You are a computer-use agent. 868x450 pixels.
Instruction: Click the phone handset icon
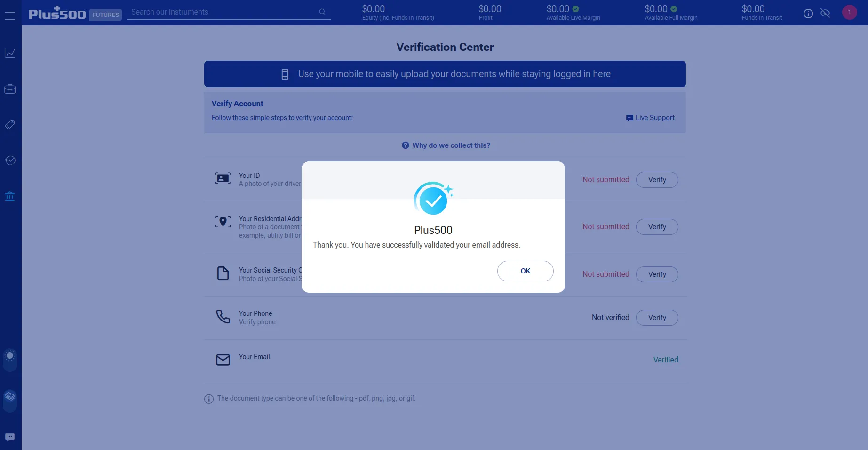223,316
